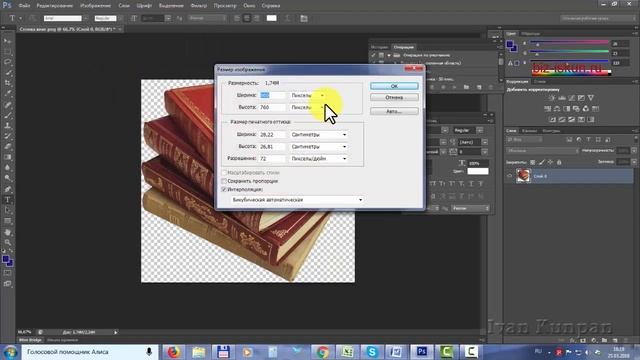Image resolution: width=640 pixels, height=360 pixels.
Task: Select the Eyedropper tool
Action: pyautogui.click(x=7, y=94)
